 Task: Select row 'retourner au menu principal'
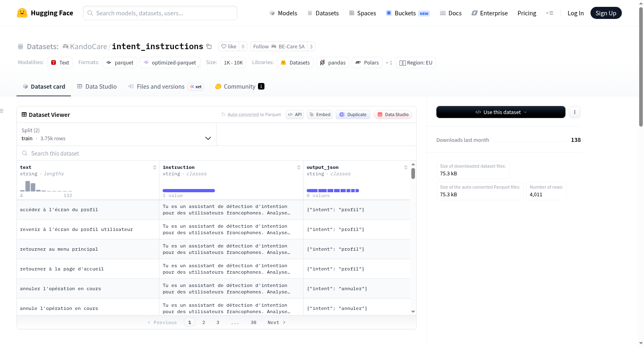213,249
